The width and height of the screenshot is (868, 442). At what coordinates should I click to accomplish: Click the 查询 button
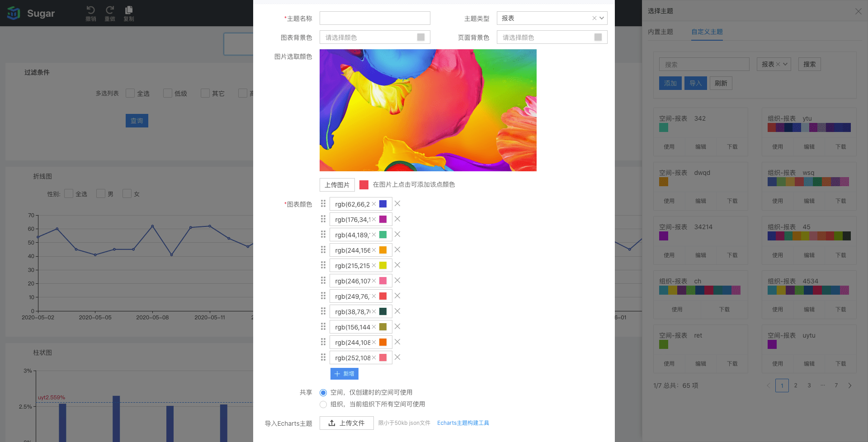point(137,121)
